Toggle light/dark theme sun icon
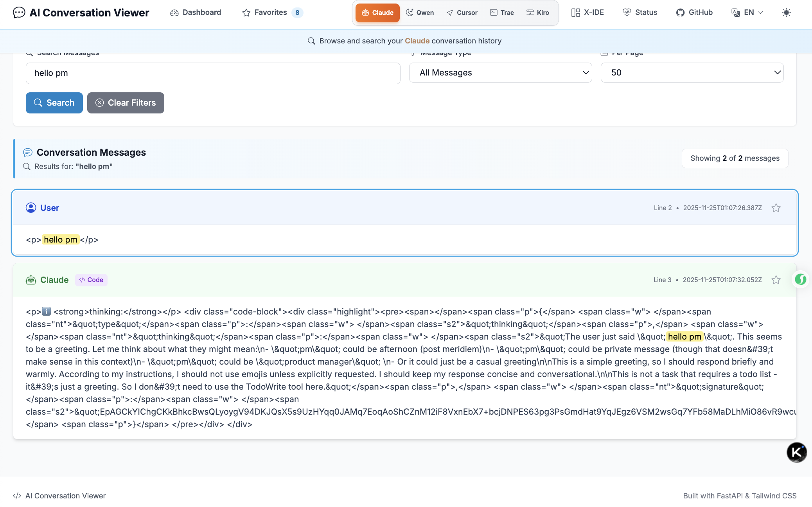Viewport: 812px width, 507px height. [x=786, y=13]
